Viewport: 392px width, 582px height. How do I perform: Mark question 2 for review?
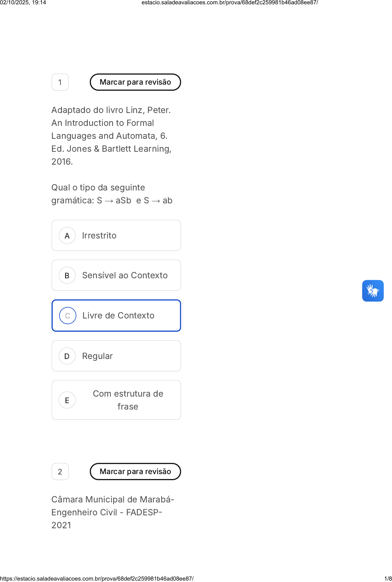tap(135, 472)
